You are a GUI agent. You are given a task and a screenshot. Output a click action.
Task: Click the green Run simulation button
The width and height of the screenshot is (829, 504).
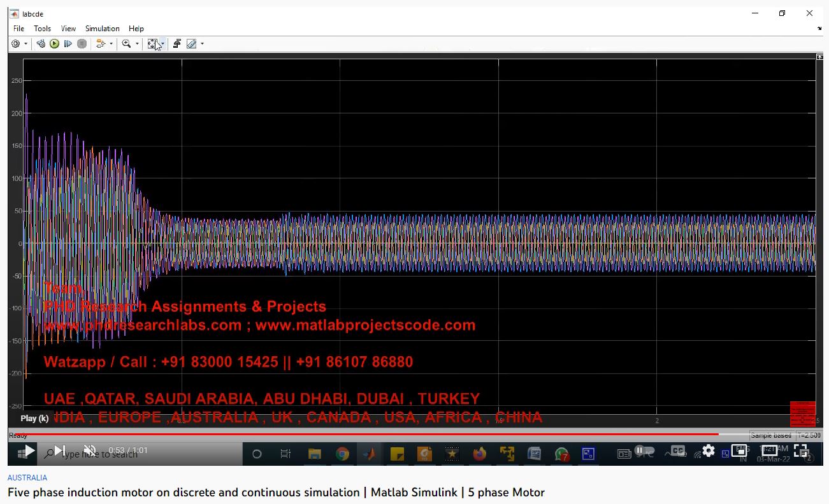tap(54, 44)
